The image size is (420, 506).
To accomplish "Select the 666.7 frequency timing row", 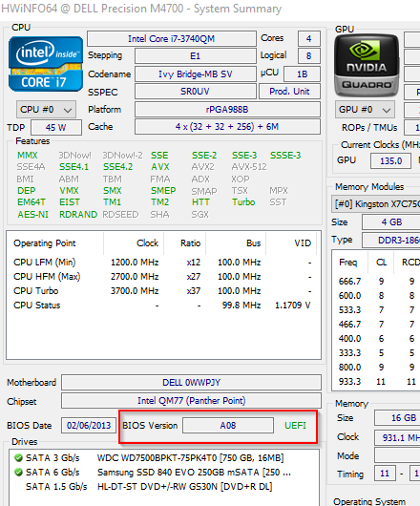I will (376, 282).
